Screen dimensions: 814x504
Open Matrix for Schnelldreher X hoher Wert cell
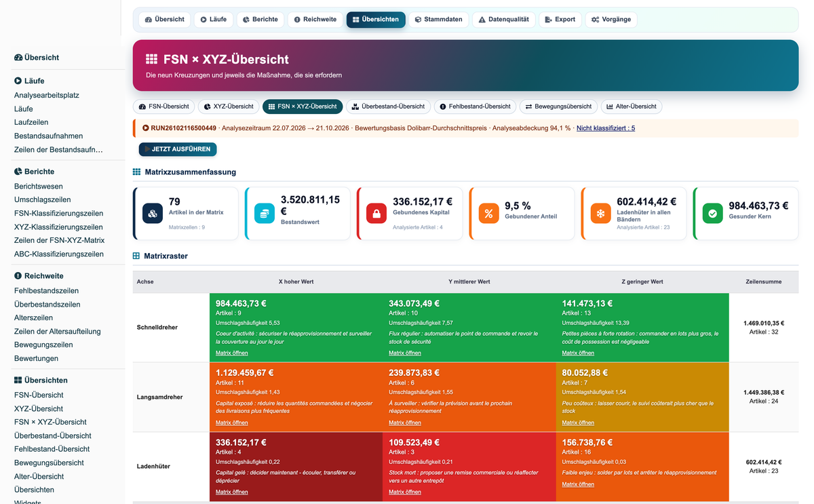232,353
